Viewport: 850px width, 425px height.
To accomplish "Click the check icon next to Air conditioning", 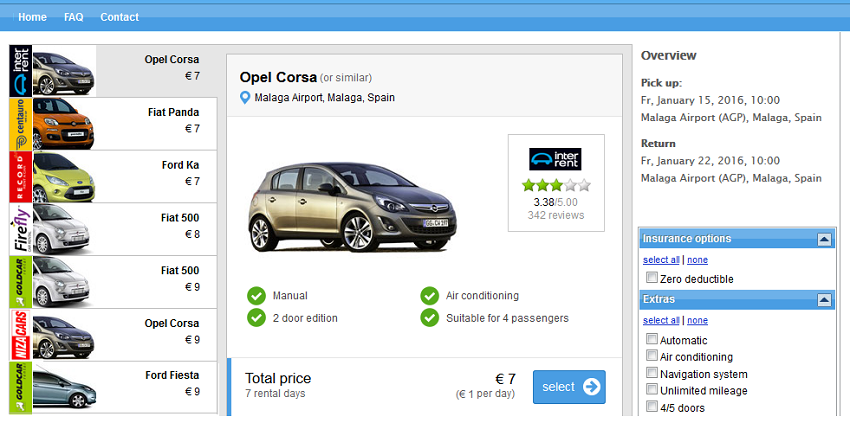I will [429, 296].
